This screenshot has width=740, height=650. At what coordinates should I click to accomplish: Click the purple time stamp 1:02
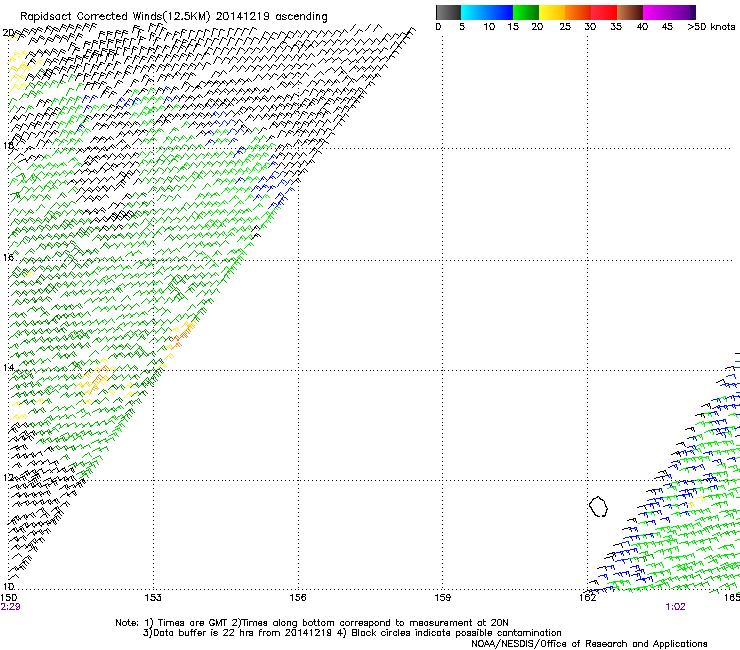pos(675,607)
